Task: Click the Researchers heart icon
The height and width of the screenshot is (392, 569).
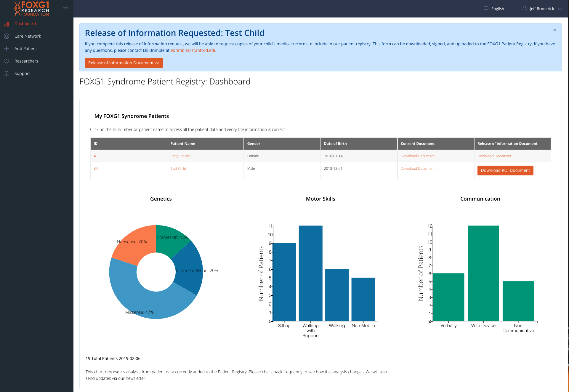Action: [x=7, y=61]
